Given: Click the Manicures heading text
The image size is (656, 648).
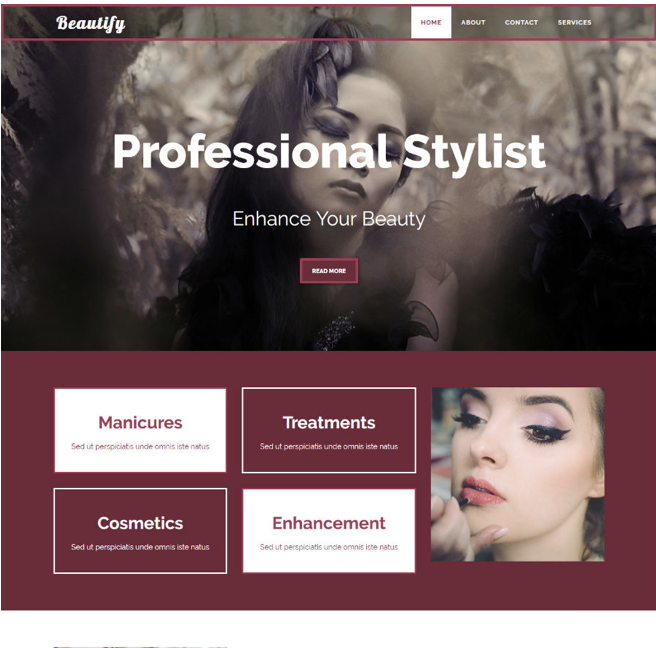Looking at the screenshot, I should (x=140, y=423).
